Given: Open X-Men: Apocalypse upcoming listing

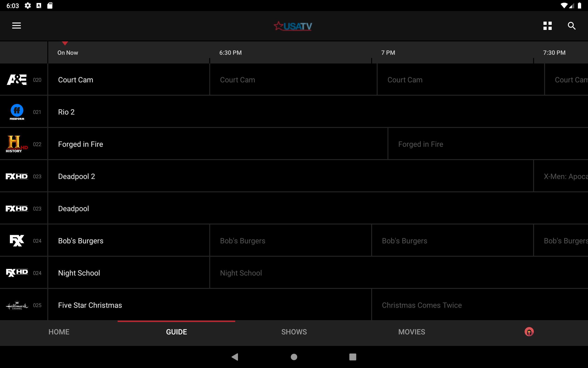Looking at the screenshot, I should coord(561,176).
